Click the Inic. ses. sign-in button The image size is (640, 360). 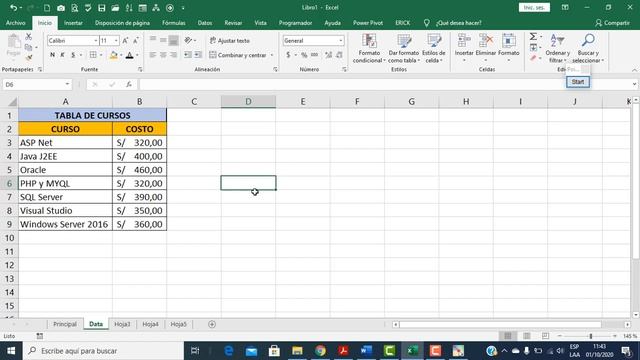point(534,7)
